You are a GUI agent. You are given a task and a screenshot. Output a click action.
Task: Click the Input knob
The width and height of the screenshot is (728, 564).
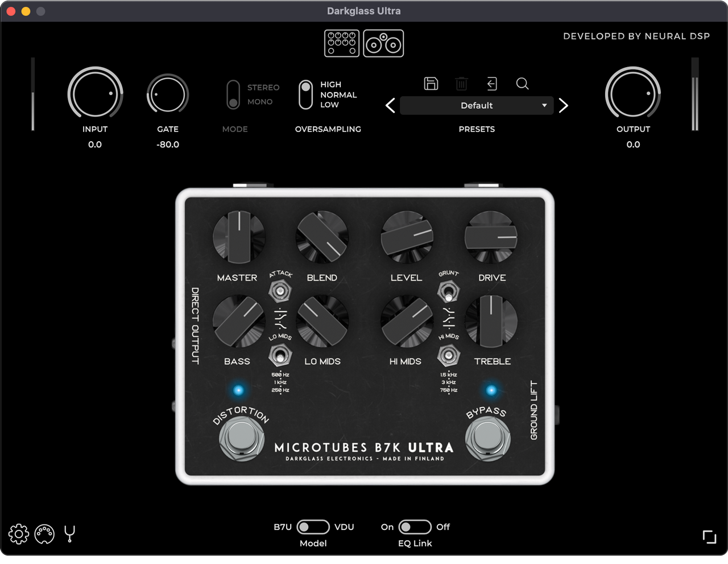[x=95, y=94]
